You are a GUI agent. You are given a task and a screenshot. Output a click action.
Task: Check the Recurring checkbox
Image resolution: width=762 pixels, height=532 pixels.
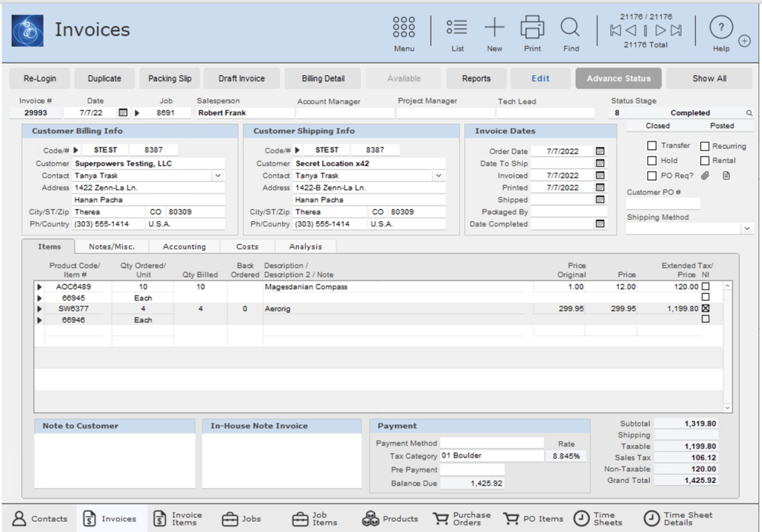[704, 146]
